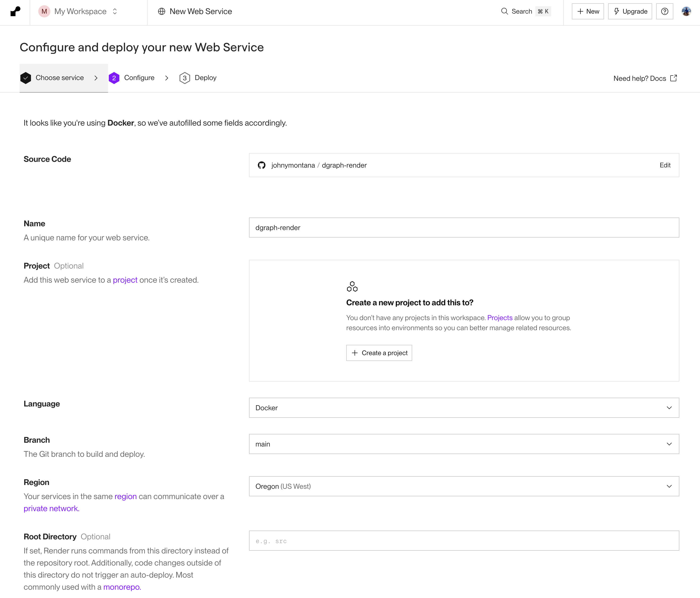Click the Render logo icon
Screen dimensions: 700x598
(15, 12)
